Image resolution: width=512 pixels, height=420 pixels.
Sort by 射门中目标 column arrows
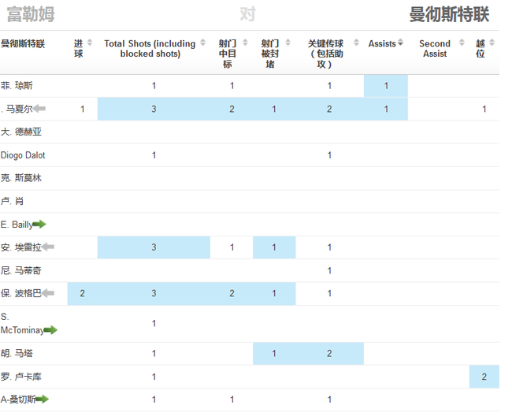click(x=245, y=43)
